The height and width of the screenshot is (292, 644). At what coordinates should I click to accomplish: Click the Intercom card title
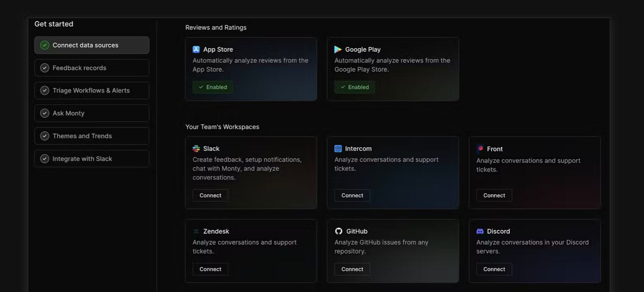pos(358,148)
